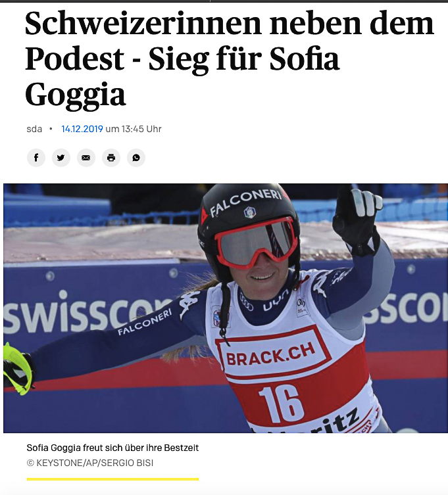The image size is (448, 495).
Task: Print the article using printer icon
Action: point(111,158)
